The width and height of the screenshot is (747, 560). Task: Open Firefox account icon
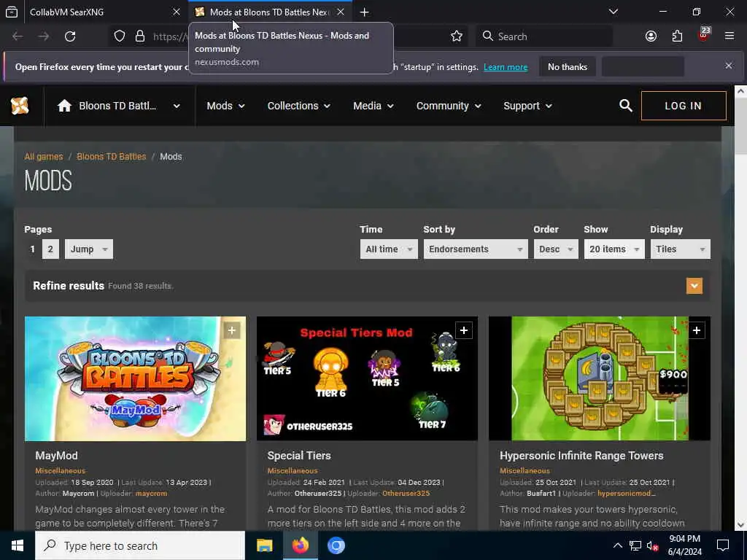pos(651,36)
